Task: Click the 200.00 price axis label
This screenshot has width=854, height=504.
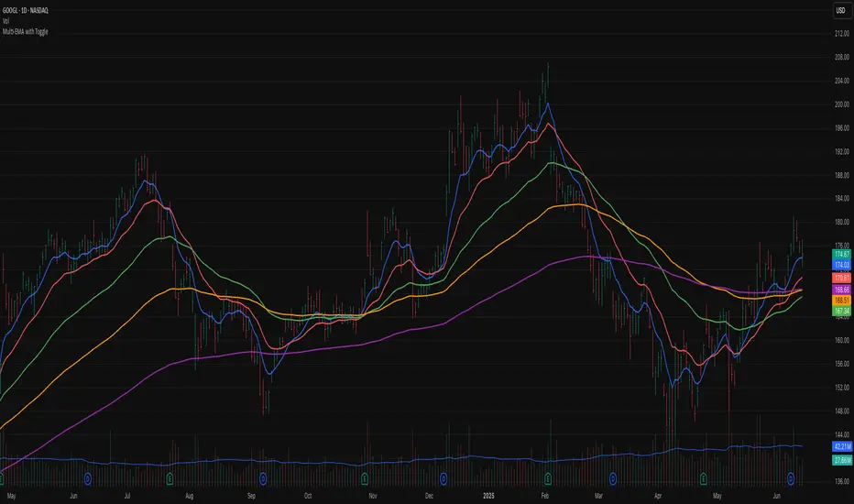Action: pos(841,104)
